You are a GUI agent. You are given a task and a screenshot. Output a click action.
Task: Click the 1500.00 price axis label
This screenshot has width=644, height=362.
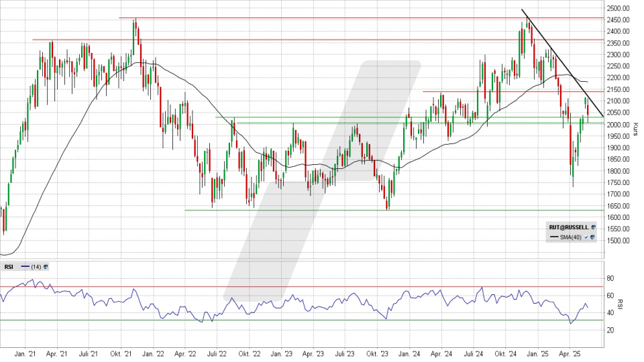click(618, 241)
